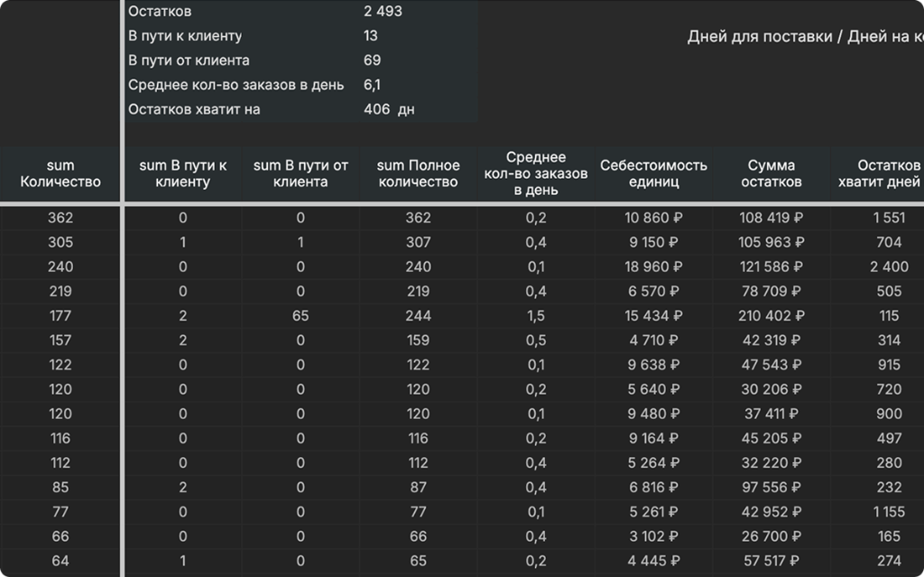Click "Среднее кол-во заказов в день" column header
Image resolution: width=924 pixels, height=577 pixels.
pos(536,173)
